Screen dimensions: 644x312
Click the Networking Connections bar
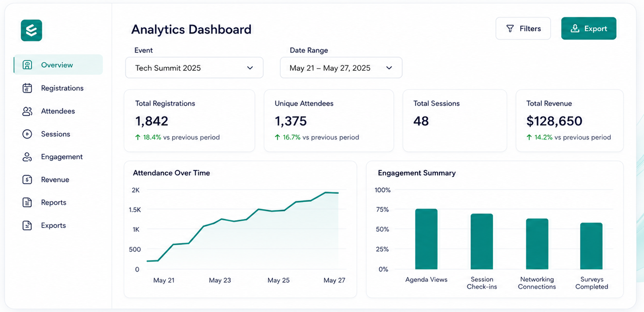537,244
